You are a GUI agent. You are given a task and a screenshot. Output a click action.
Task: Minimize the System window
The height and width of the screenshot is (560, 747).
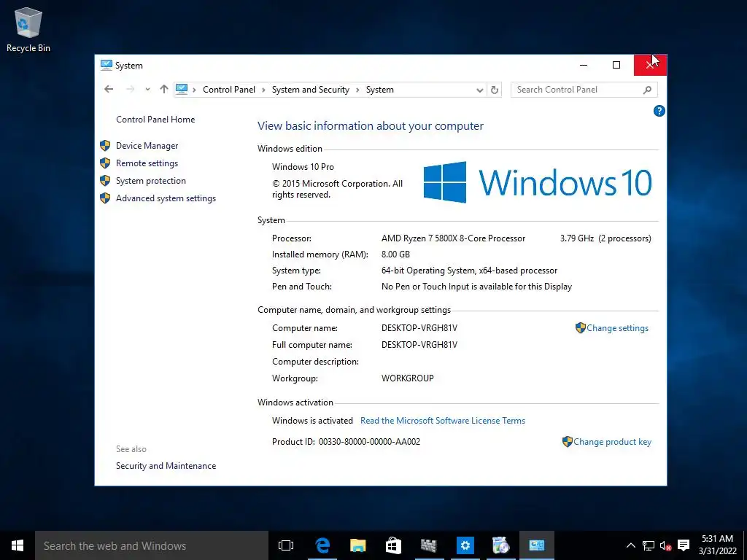583,65
